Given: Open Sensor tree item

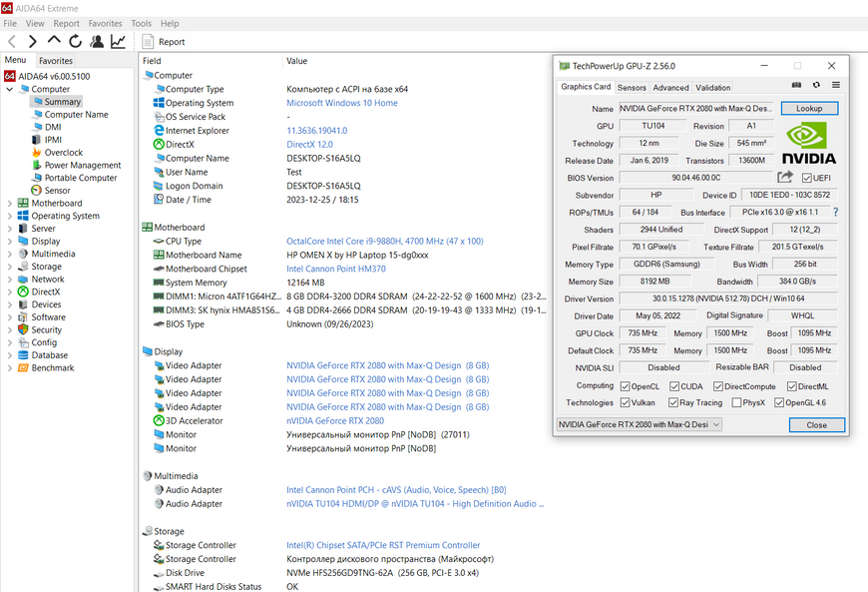Looking at the screenshot, I should click(x=57, y=191).
